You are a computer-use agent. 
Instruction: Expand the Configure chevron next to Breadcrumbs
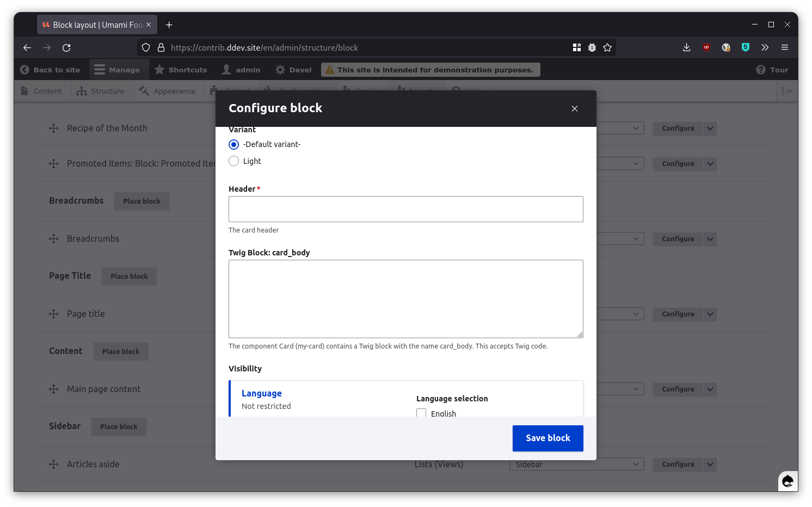click(x=710, y=239)
